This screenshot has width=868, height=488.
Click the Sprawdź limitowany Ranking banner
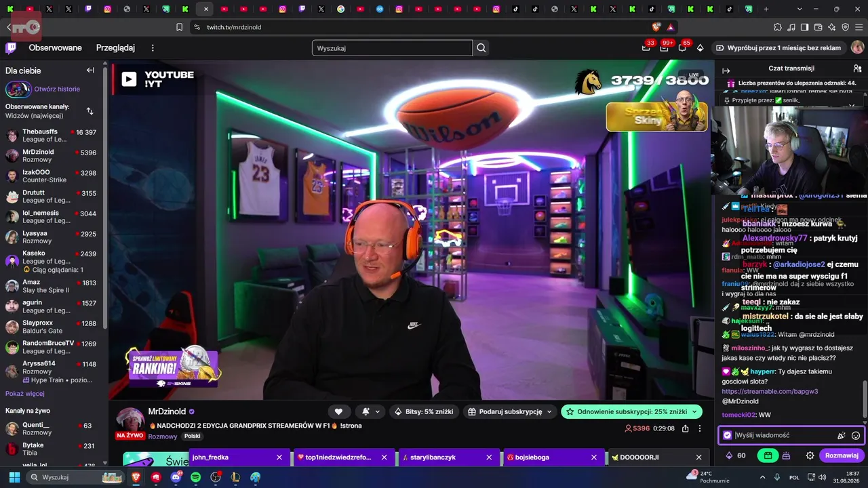pos(173,367)
